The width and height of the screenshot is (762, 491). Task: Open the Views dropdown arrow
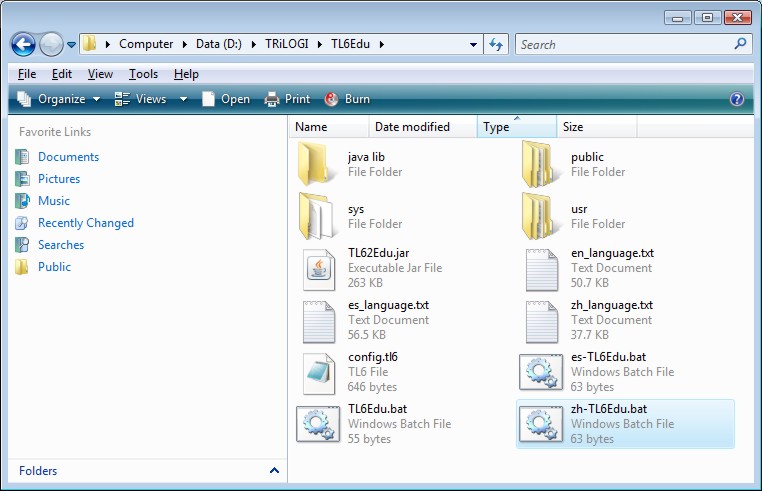point(183,99)
